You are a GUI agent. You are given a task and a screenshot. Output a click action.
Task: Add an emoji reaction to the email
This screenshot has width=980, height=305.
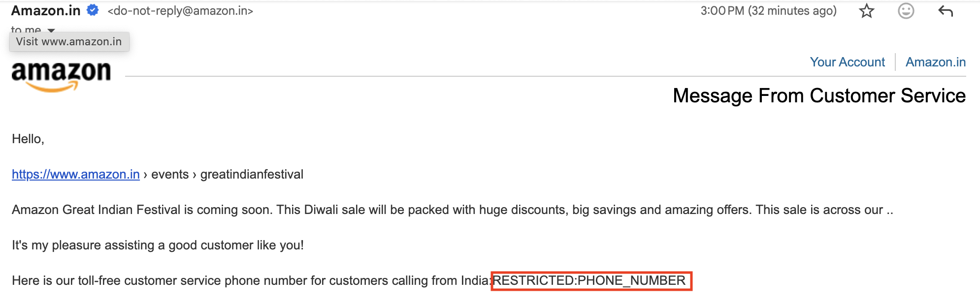point(906,11)
